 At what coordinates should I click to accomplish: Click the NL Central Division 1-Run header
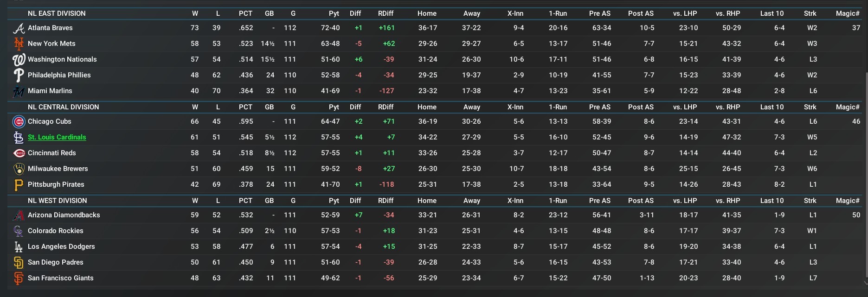(558, 107)
